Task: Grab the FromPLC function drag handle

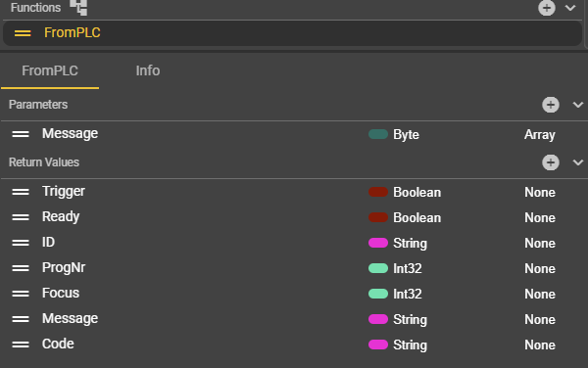Action: [23, 33]
